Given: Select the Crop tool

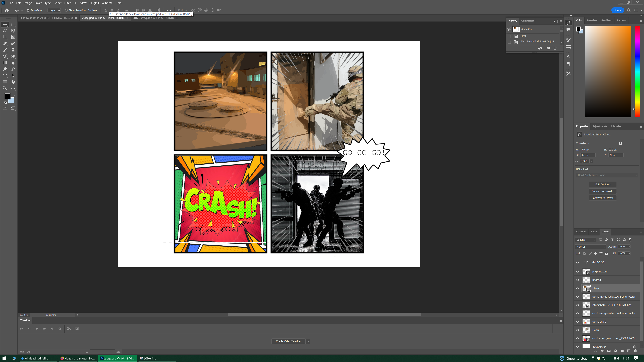Looking at the screenshot, I should 5,37.
